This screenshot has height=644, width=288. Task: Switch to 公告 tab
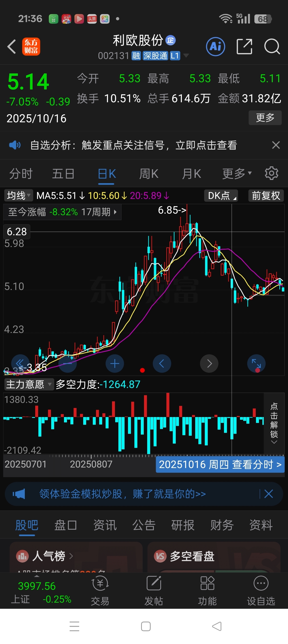[x=144, y=525]
